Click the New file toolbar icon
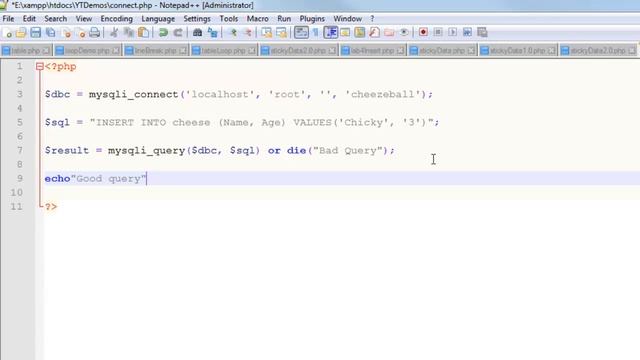This screenshot has width=640, height=360. pyautogui.click(x=7, y=33)
